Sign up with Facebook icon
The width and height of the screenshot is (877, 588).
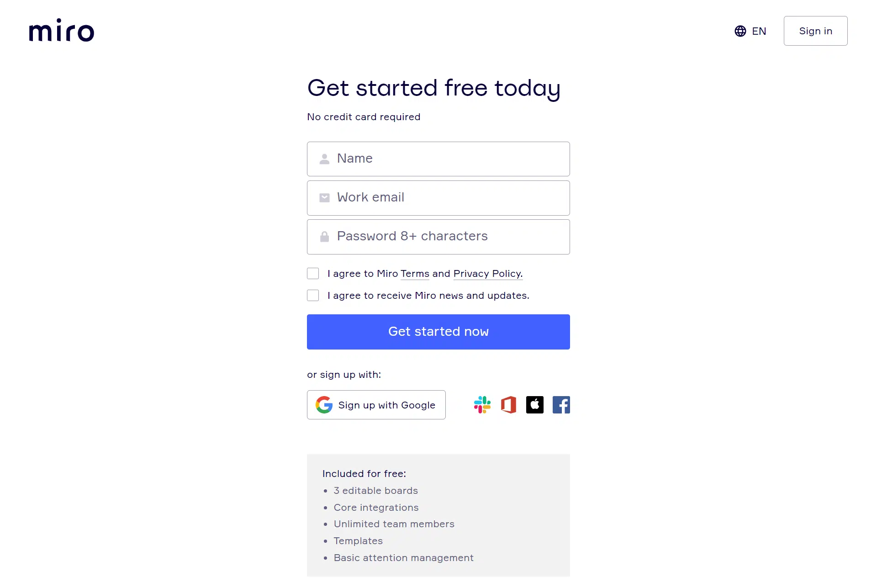[x=561, y=405]
